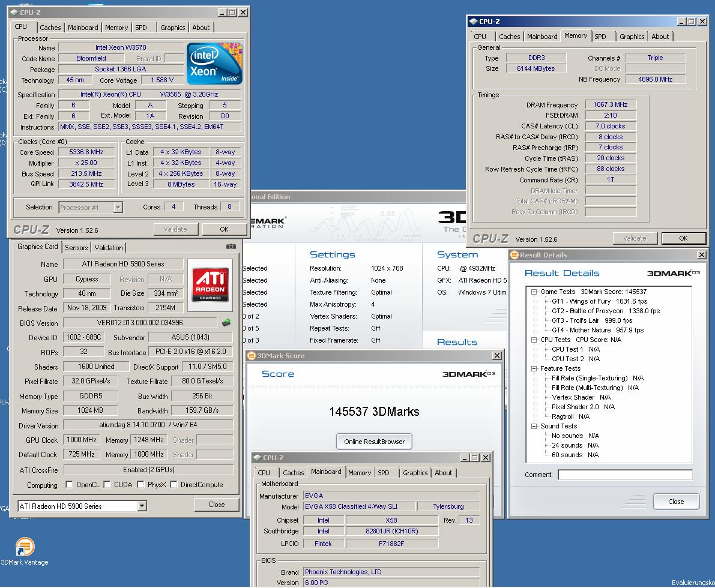Switch to SPD tab in Memory CPU-Z window

pyautogui.click(x=600, y=37)
